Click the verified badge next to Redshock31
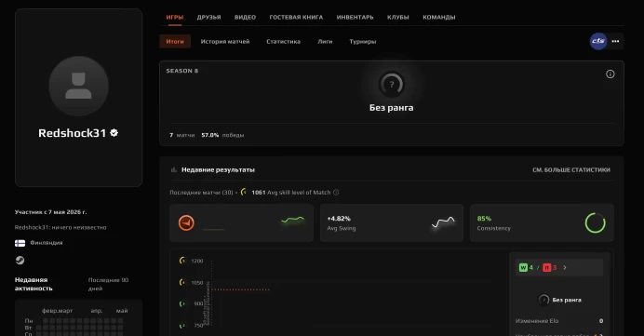 114,133
